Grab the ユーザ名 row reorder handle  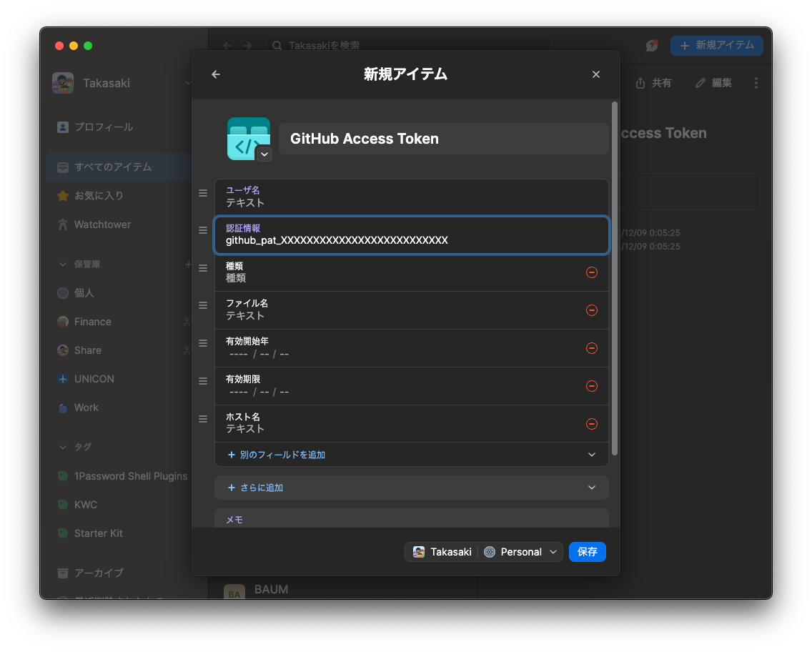coord(203,192)
